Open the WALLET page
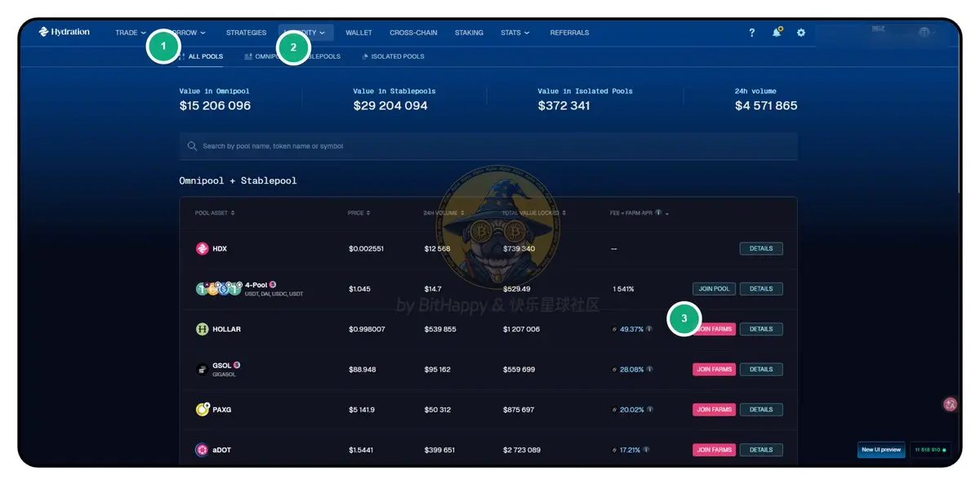980x485 pixels. coord(359,33)
